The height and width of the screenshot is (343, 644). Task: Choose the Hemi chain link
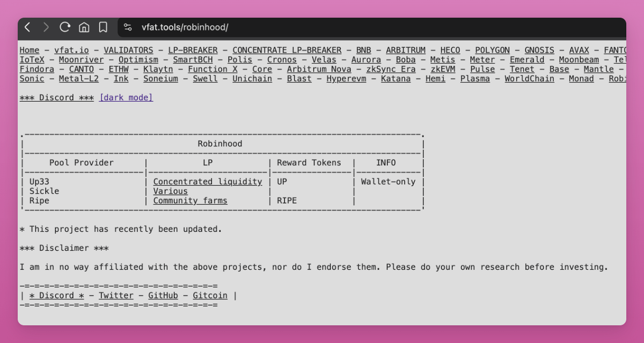(x=435, y=79)
